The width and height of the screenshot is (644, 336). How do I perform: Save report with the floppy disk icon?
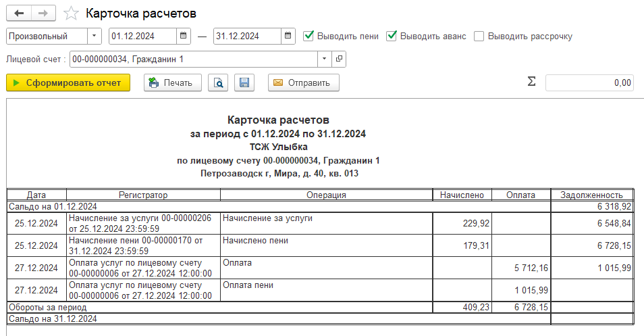pos(244,82)
